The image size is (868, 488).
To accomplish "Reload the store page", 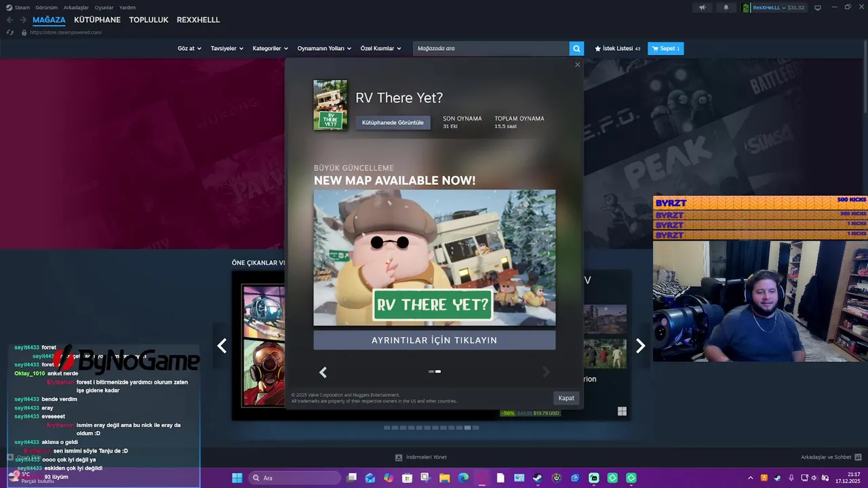I will [x=10, y=33].
